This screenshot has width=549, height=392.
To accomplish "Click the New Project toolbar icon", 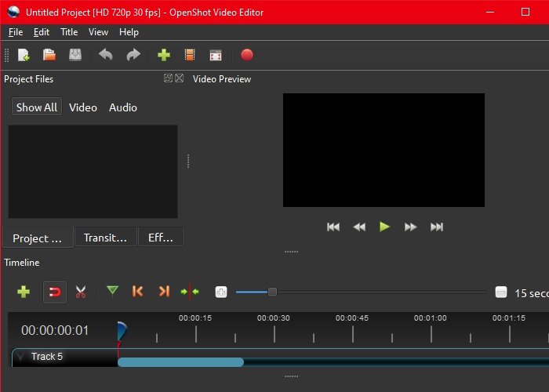I will 24,55.
